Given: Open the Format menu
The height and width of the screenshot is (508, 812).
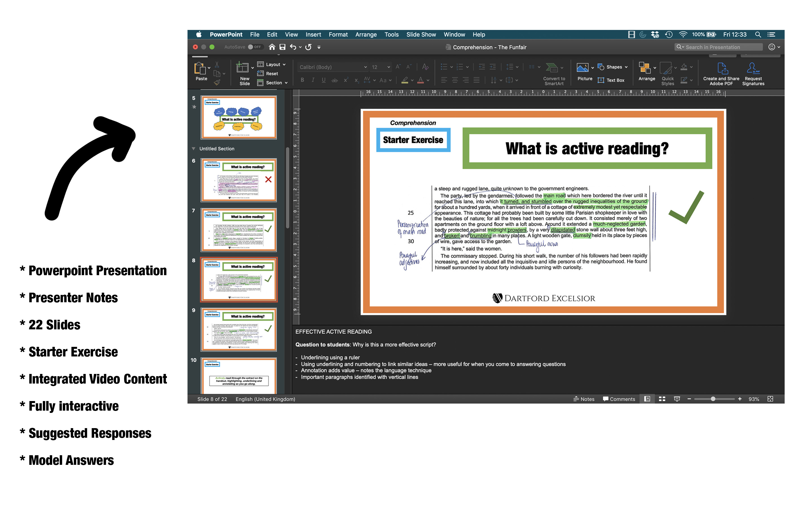Looking at the screenshot, I should coord(338,35).
